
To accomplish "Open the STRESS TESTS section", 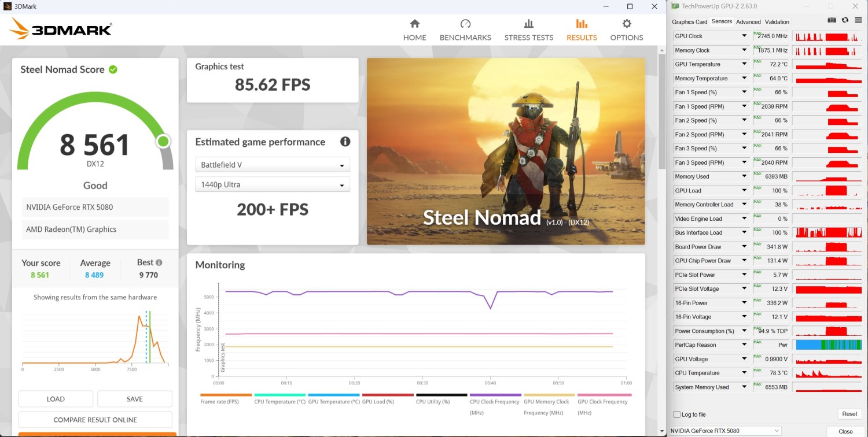I will coord(528,30).
